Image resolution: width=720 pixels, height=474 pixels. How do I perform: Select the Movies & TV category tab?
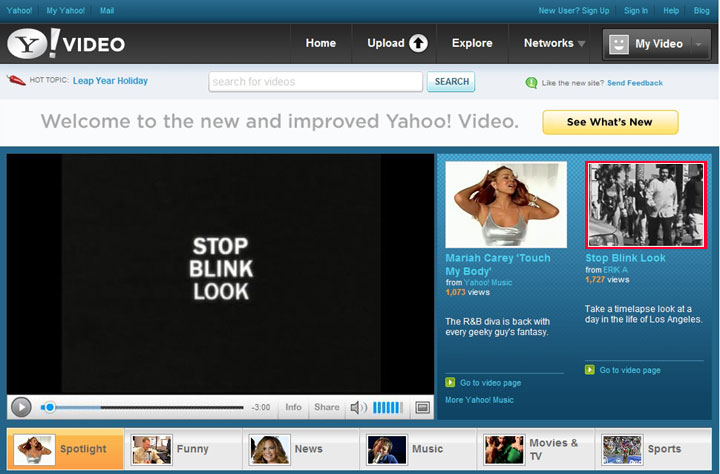(535, 449)
